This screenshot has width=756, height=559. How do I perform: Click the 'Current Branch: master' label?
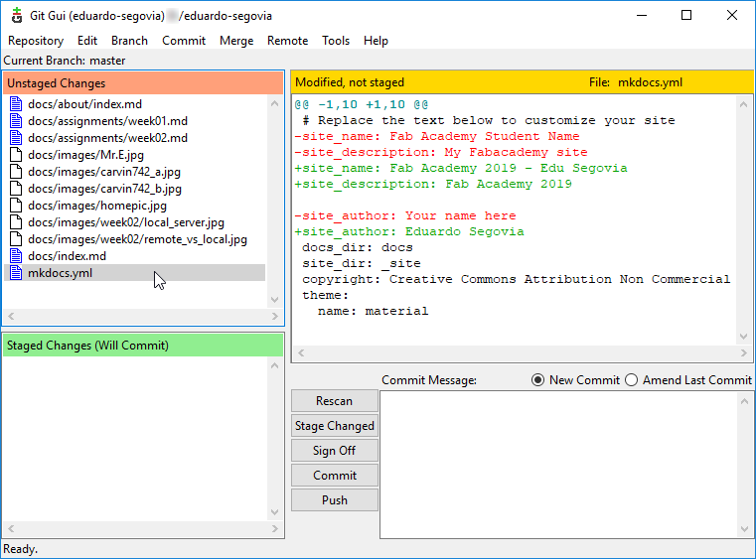65,61
